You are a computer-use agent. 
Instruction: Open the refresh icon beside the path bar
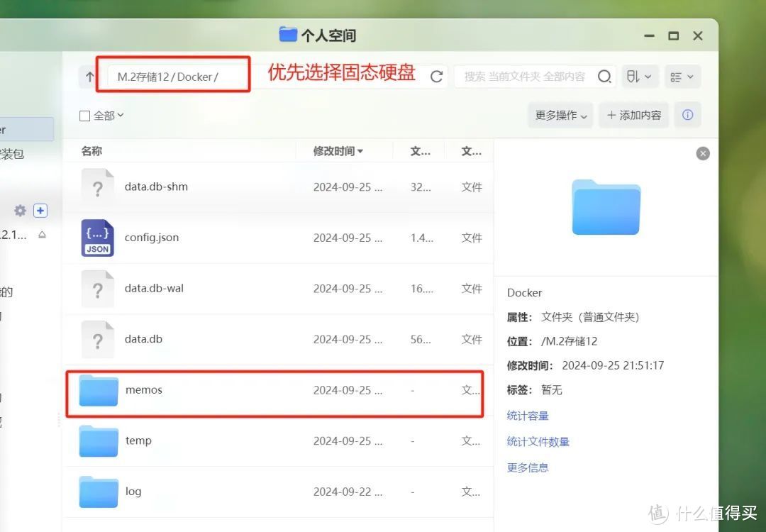pyautogui.click(x=436, y=77)
